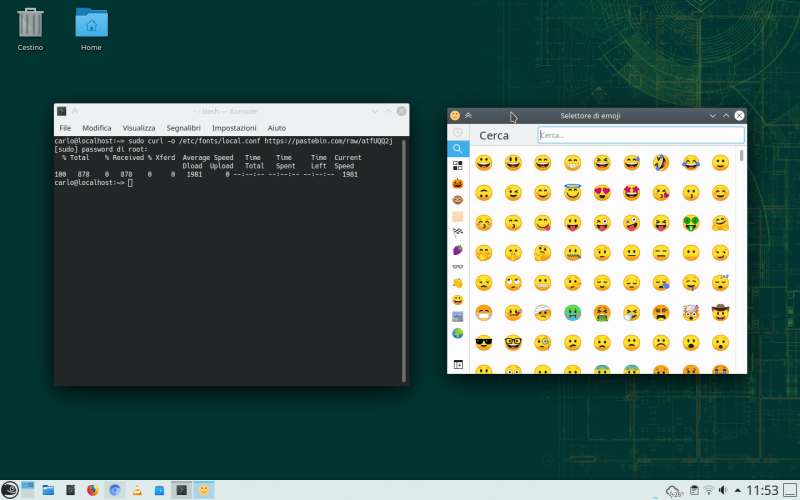Open Konsole Visualizza menu
The height and width of the screenshot is (500, 800).
coord(139,128)
